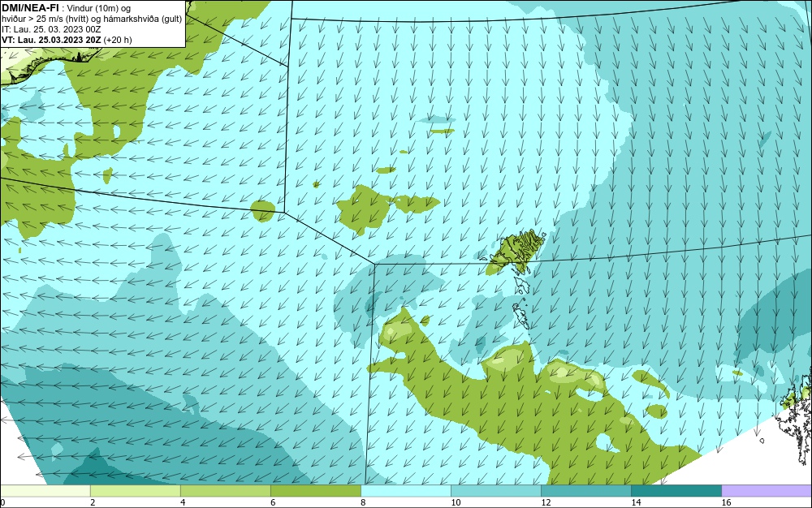
Task: Click the purple legend swatch above 16 m/s
Action: coord(767,491)
